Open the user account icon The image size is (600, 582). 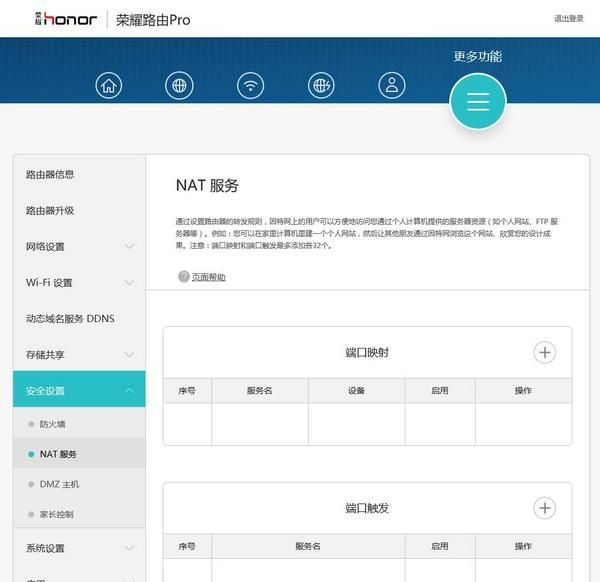[x=391, y=85]
